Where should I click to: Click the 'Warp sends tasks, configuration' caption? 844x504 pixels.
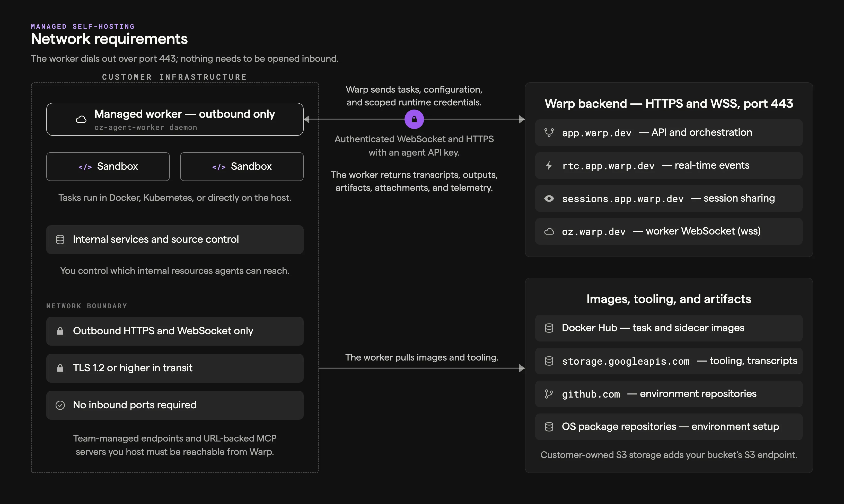click(414, 96)
